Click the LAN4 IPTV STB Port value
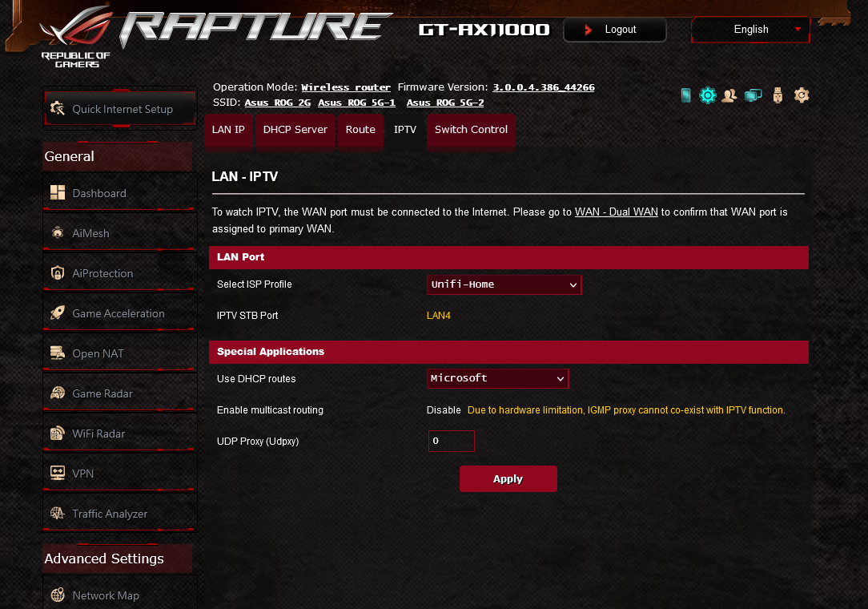 439,315
